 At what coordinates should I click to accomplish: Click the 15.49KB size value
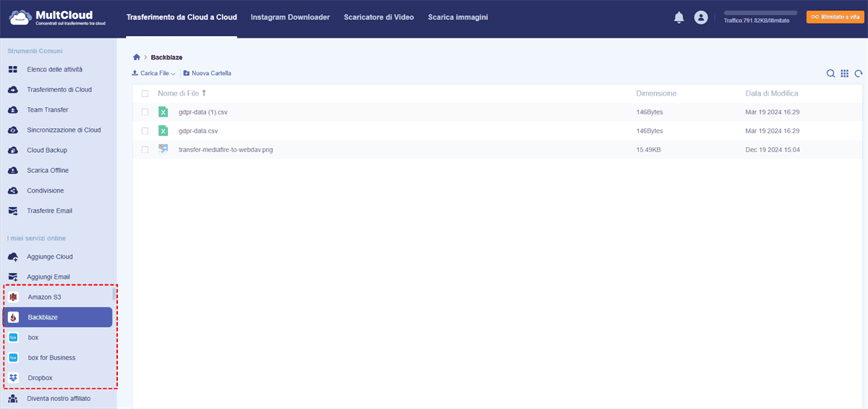click(648, 150)
